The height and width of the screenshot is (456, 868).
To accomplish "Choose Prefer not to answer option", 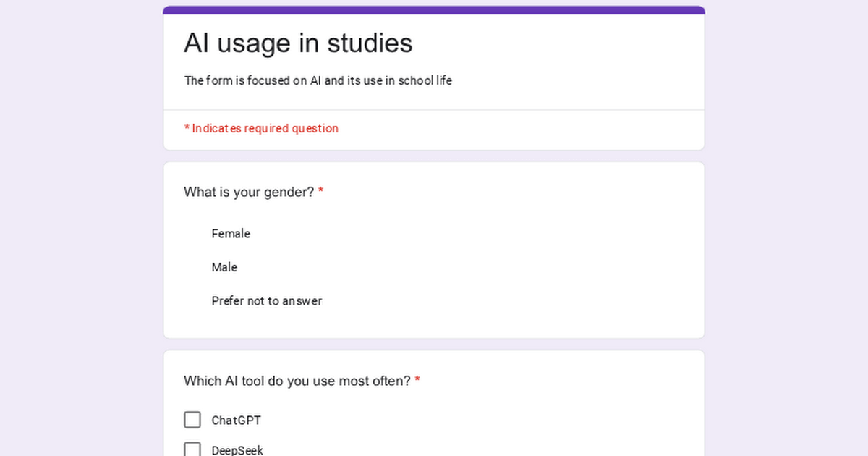I will pos(266,301).
